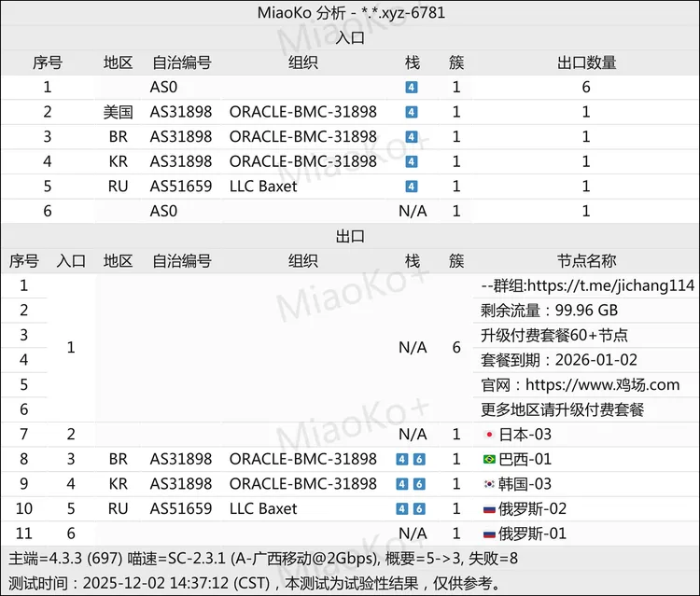
Task: Click the 节点名称 column header
Action: (586, 261)
